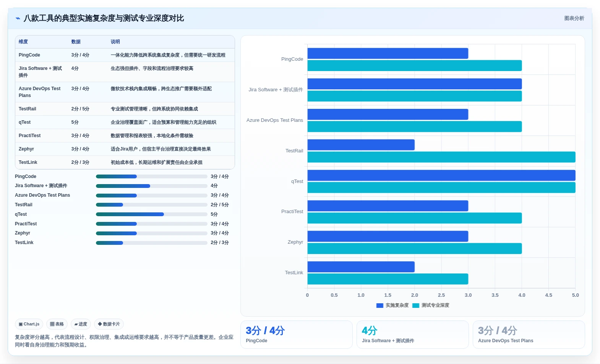Click the PingCode table row name
The image size is (600, 364).
tap(29, 55)
